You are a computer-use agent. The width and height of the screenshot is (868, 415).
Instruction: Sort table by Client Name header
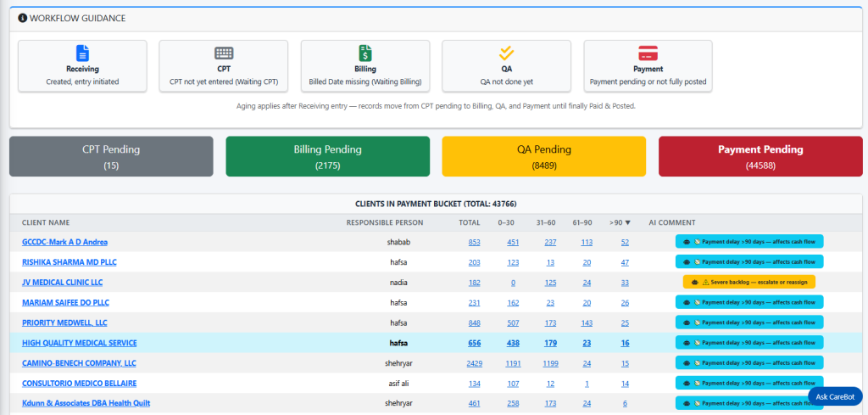[46, 222]
